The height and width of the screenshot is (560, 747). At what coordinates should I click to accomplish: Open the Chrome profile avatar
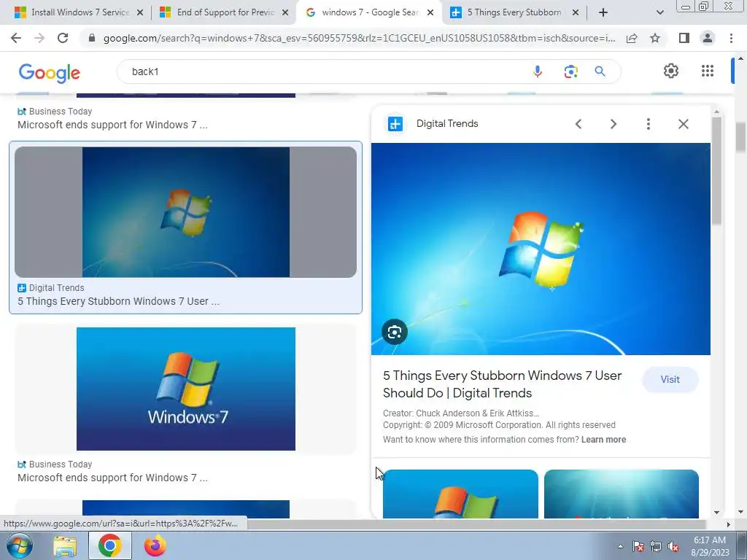pos(708,38)
